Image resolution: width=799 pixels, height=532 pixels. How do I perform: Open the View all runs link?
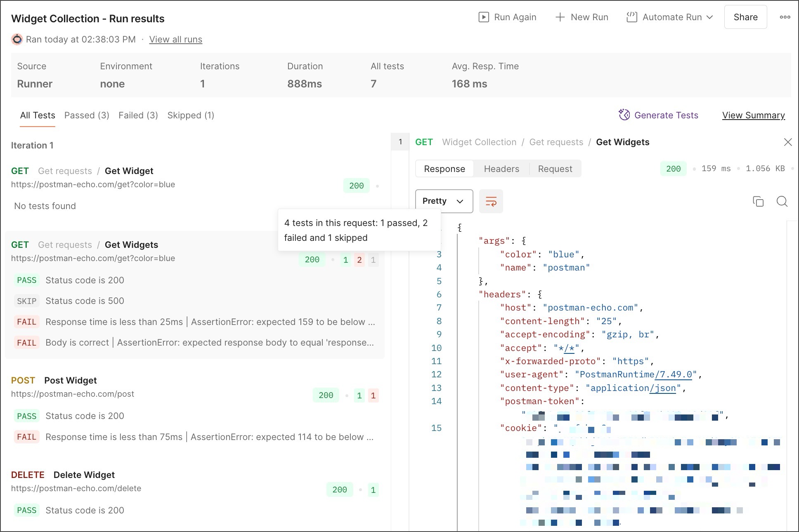coord(175,40)
